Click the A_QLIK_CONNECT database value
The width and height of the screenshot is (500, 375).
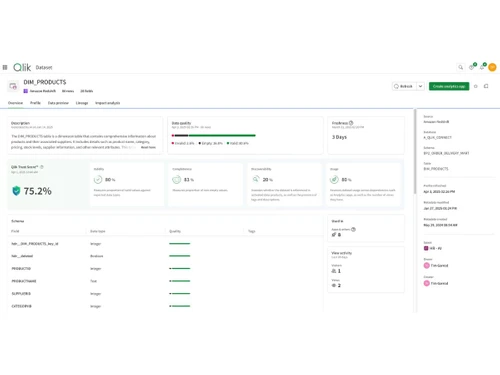(x=437, y=137)
